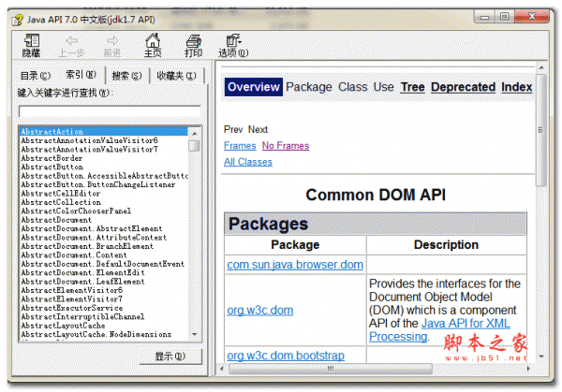The width and height of the screenshot is (562, 392).
Task: Open the Index navigation link
Action: [x=516, y=87]
